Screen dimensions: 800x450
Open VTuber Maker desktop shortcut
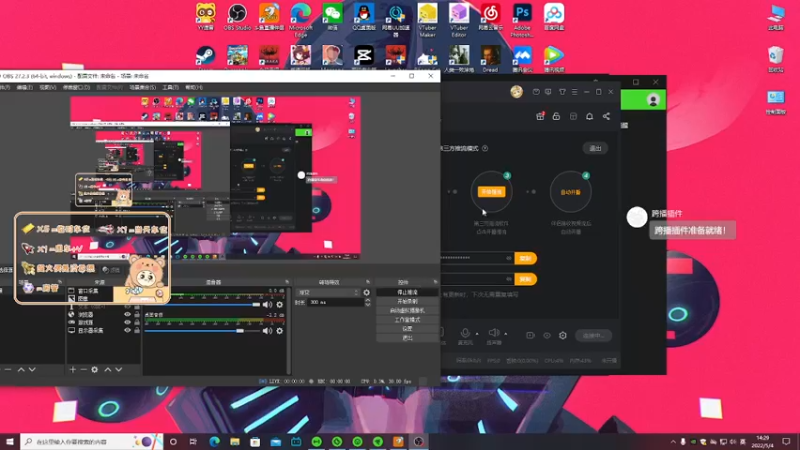click(x=428, y=19)
